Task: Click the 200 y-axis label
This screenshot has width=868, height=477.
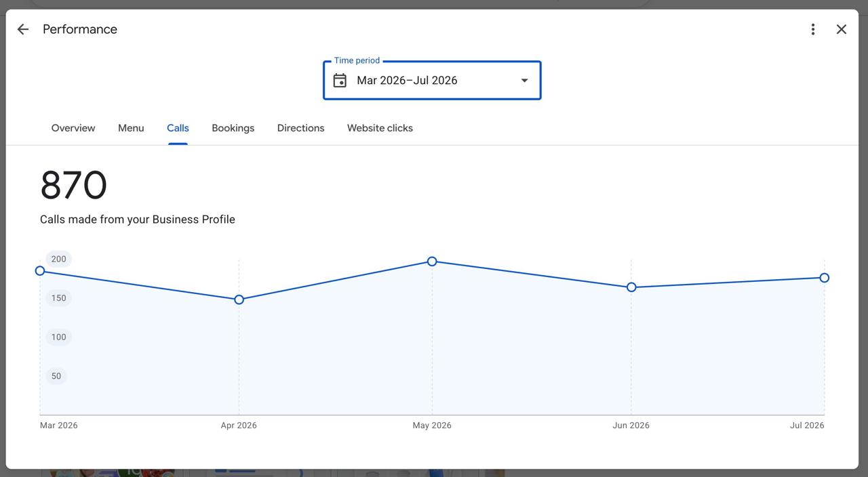Action: click(59, 259)
